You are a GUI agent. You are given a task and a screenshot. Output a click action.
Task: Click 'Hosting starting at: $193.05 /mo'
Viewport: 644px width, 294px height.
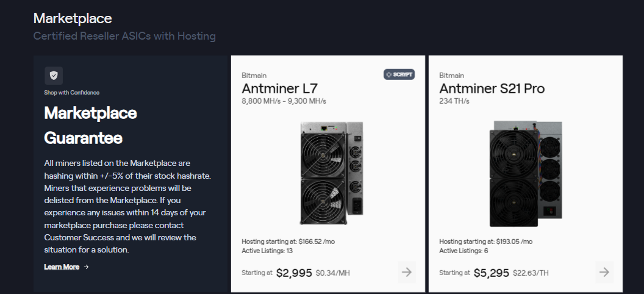(486, 242)
